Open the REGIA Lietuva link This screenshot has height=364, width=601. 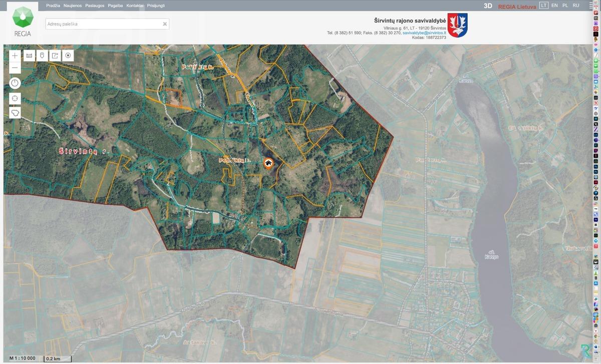pos(517,7)
